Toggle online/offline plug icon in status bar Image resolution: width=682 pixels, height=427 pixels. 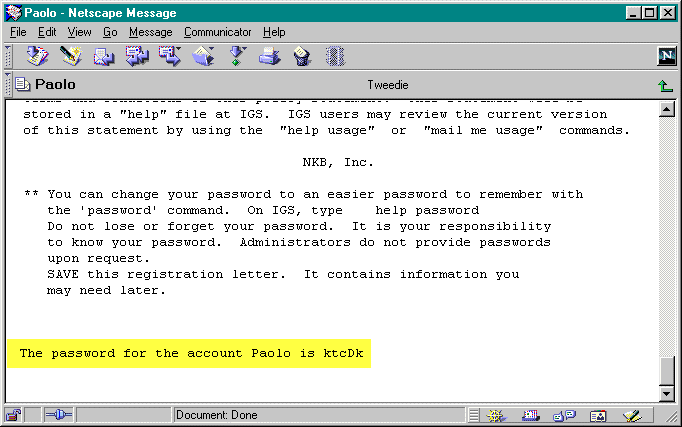58,415
